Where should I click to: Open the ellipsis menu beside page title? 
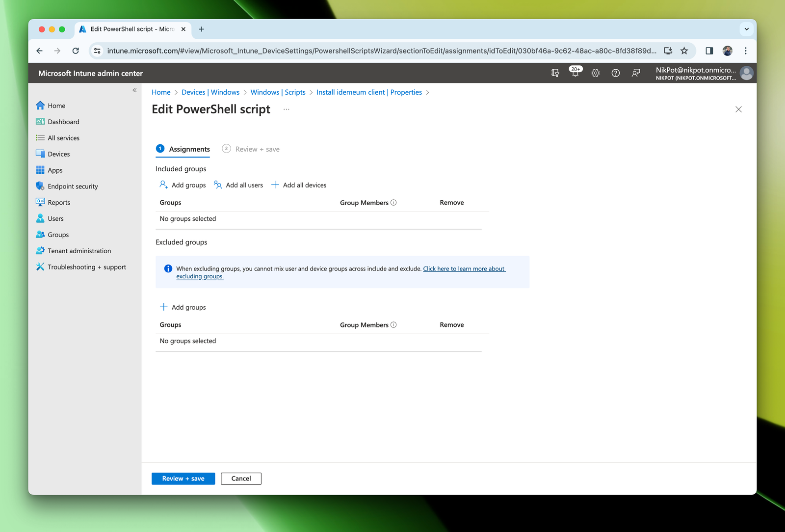(287, 109)
